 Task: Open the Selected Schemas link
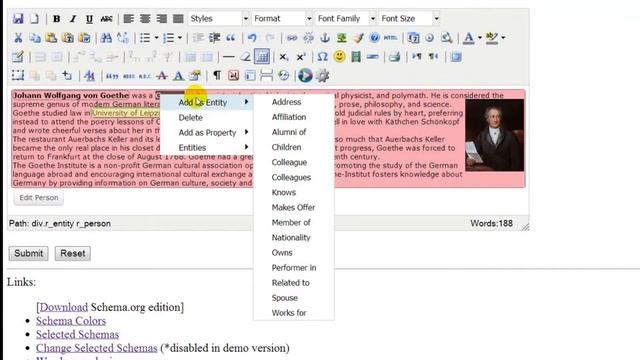coord(78,334)
